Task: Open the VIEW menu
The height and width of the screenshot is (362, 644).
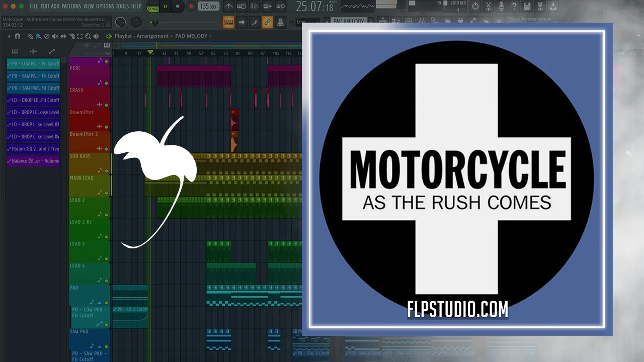Action: tap(89, 6)
